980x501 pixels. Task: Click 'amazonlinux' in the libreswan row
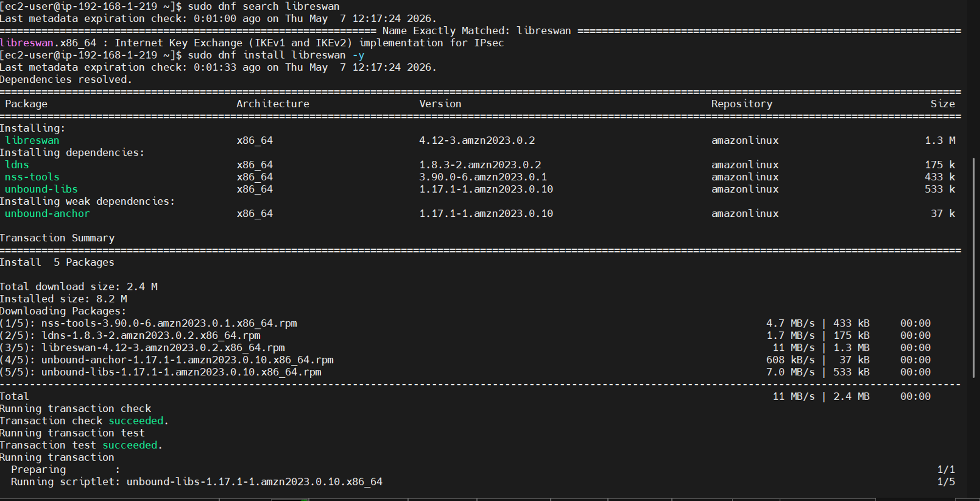[745, 140]
